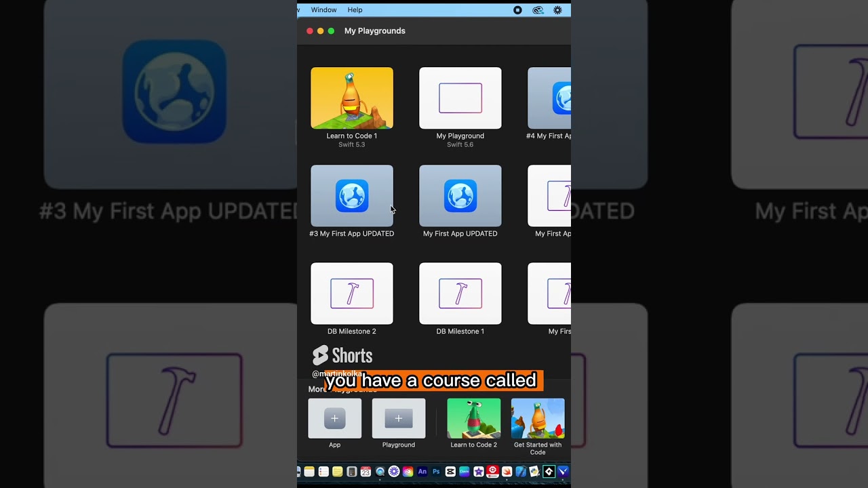Launch iMovie from the dock

(479, 472)
